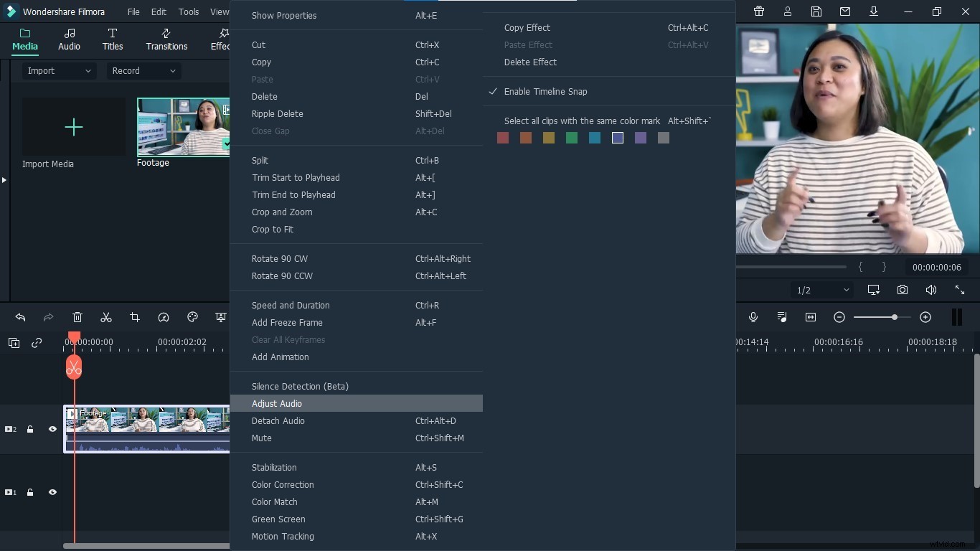
Task: Click the Undo arrow icon
Action: coord(20,317)
